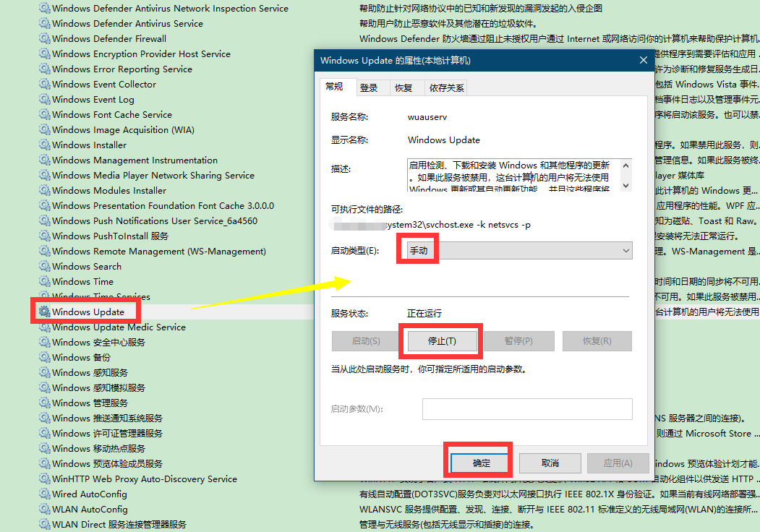
Task: Select Windows 许可证管理器服务 row
Action: pos(107,433)
